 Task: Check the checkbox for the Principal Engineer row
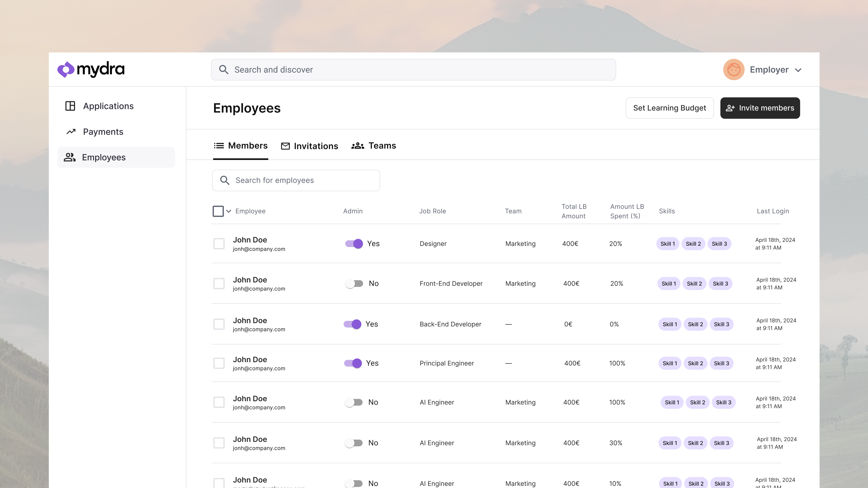coord(219,363)
